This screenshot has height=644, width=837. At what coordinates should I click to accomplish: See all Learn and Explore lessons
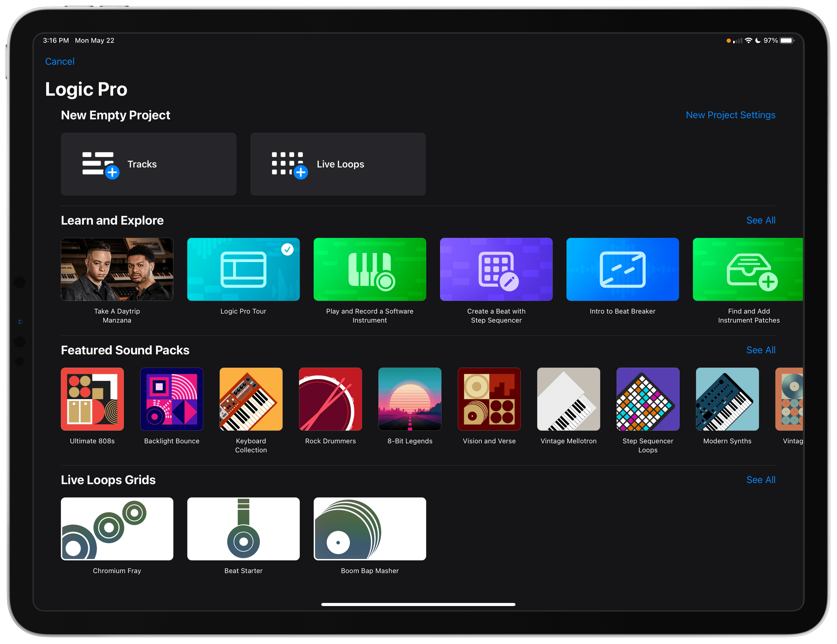click(761, 220)
